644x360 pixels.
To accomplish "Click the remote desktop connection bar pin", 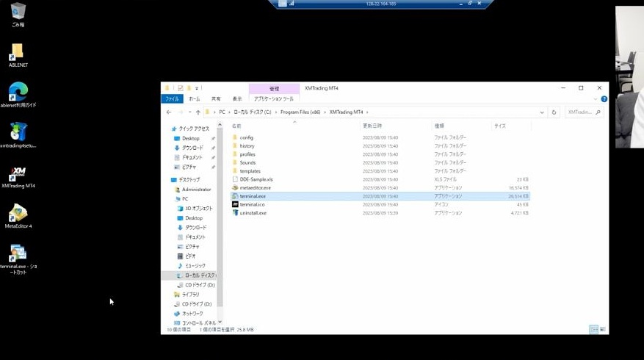I will pos(283,3).
